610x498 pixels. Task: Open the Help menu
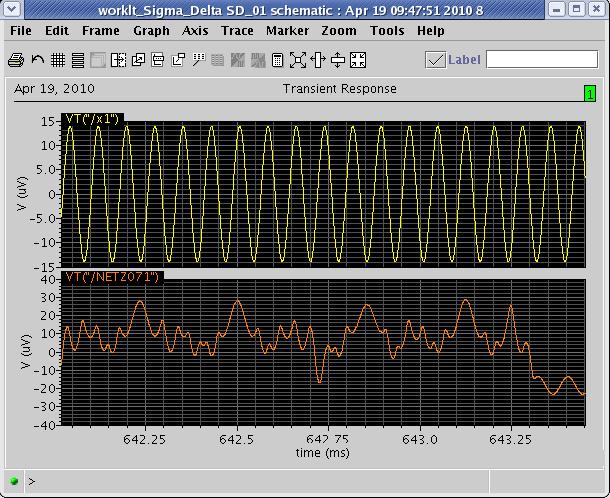[431, 31]
